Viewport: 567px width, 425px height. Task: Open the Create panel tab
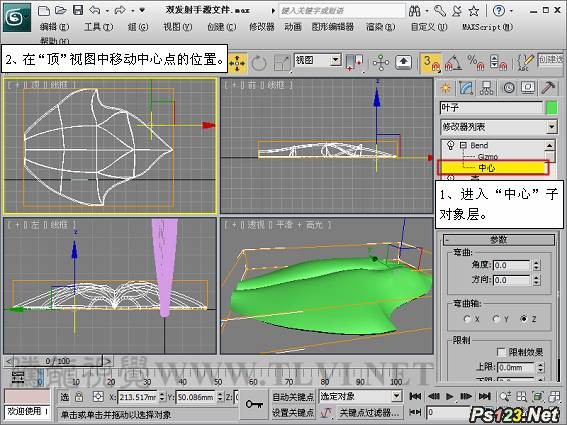[446, 88]
